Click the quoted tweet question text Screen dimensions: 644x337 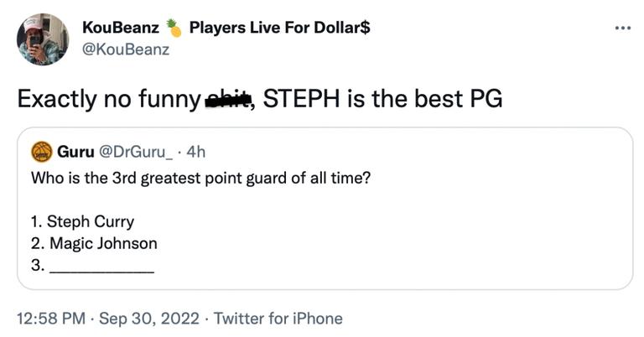click(x=200, y=179)
